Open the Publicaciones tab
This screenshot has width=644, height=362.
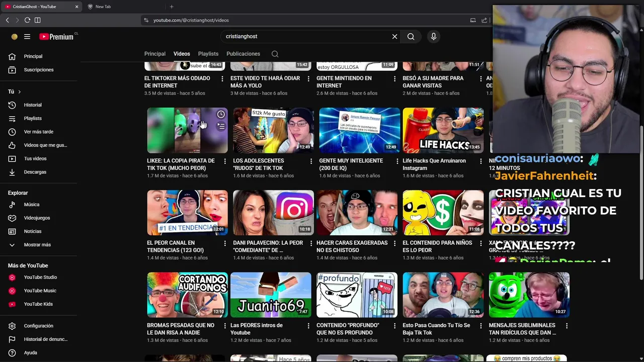(243, 54)
